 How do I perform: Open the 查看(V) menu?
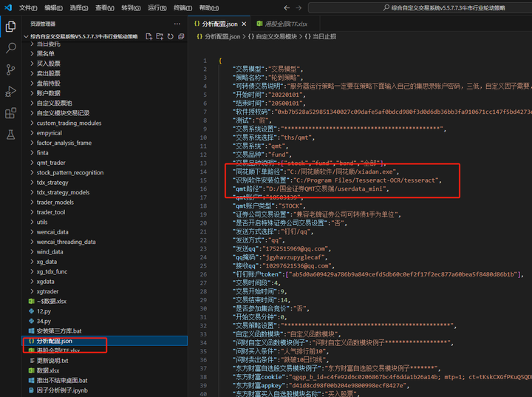click(x=104, y=7)
